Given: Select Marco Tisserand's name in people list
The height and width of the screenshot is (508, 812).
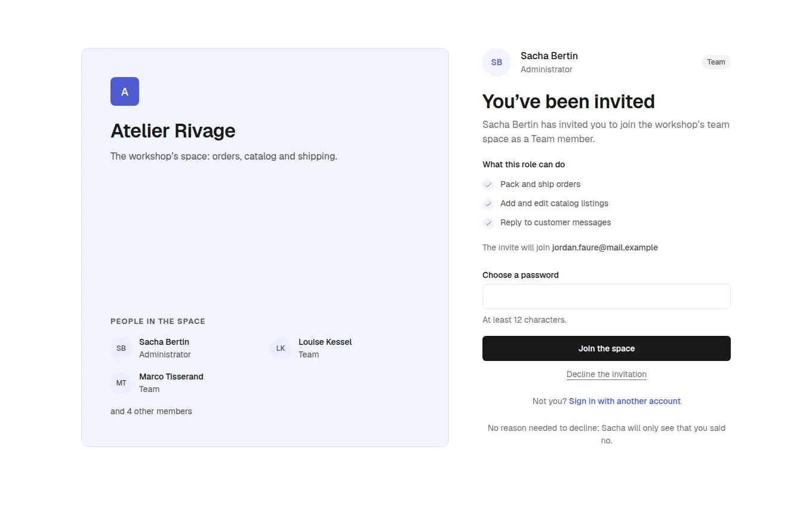Looking at the screenshot, I should click(x=171, y=377).
